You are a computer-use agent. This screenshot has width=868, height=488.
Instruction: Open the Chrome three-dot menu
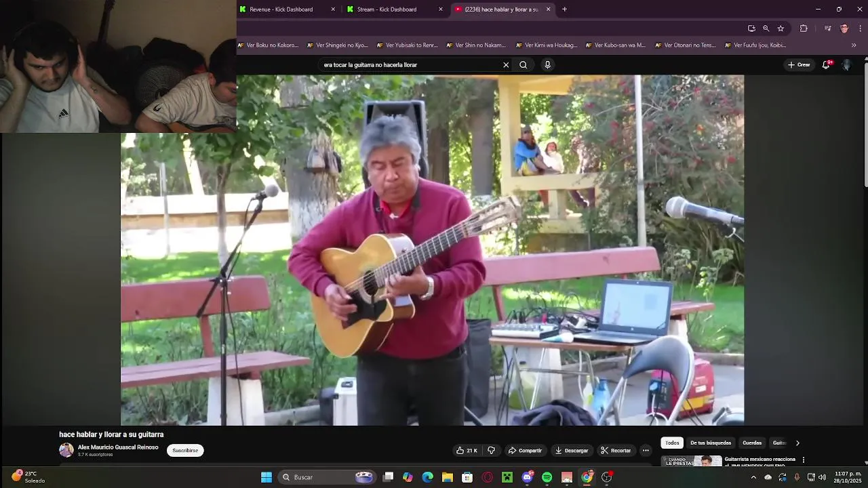coord(861,28)
